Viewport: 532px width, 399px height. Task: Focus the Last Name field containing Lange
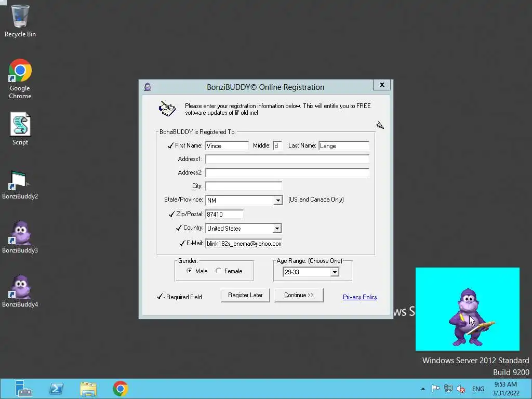[344, 145]
